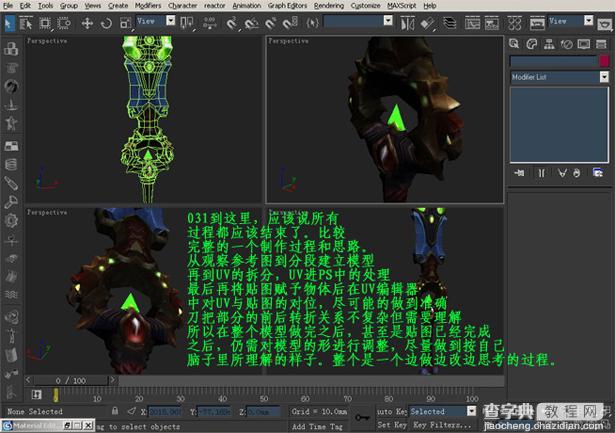This screenshot has width=615, height=433.
Task: Open Render Scene dialog icon
Action: click(x=537, y=24)
